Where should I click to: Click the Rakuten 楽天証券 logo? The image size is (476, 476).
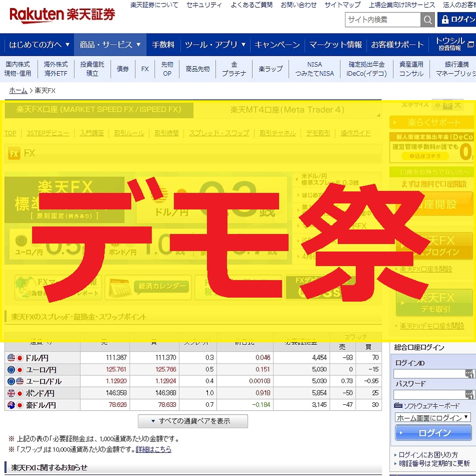coord(62,15)
